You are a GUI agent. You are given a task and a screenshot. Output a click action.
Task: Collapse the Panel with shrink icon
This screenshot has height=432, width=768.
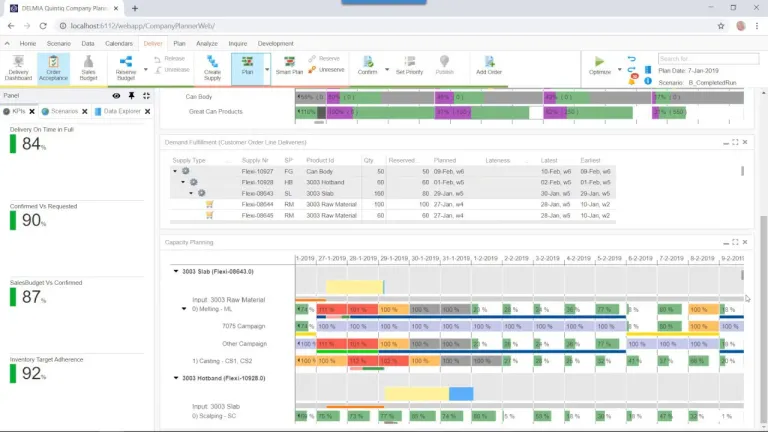pyautogui.click(x=146, y=96)
